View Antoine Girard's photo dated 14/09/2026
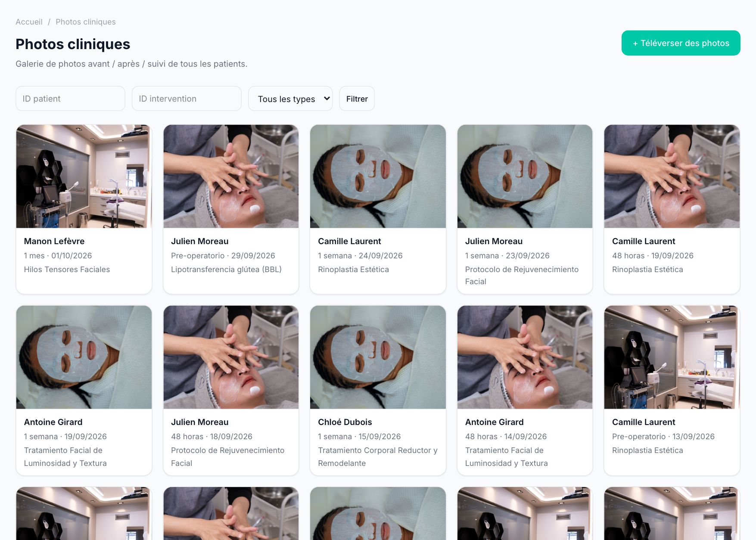This screenshot has width=756, height=540. point(525,357)
